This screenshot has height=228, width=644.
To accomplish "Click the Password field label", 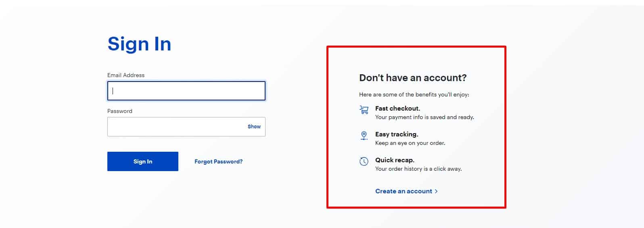I will point(120,111).
